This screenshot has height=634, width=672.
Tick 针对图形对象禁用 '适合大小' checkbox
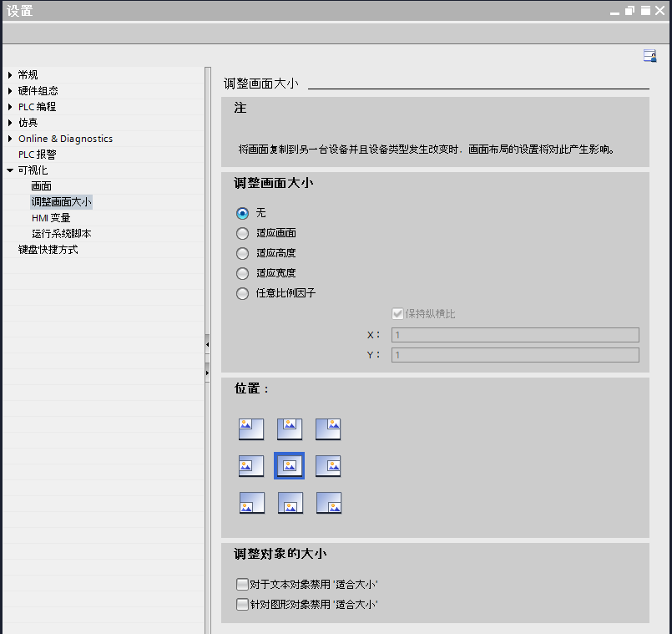point(242,604)
